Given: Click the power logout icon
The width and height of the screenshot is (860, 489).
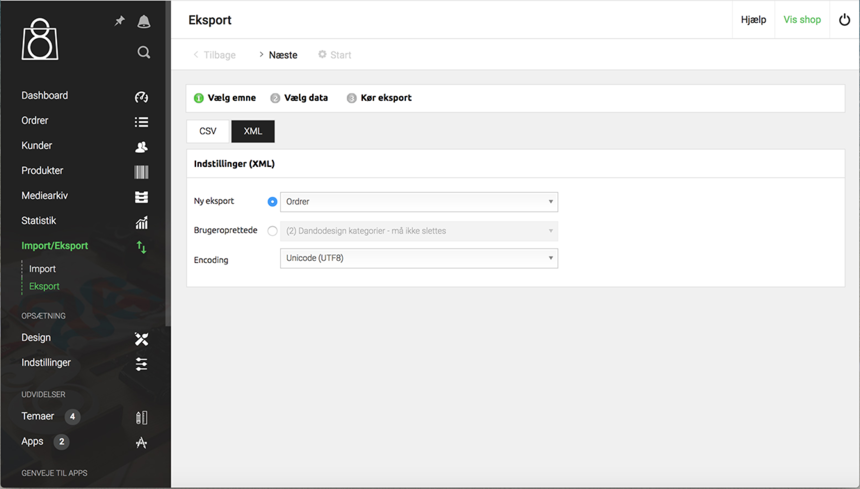Looking at the screenshot, I should pos(844,20).
